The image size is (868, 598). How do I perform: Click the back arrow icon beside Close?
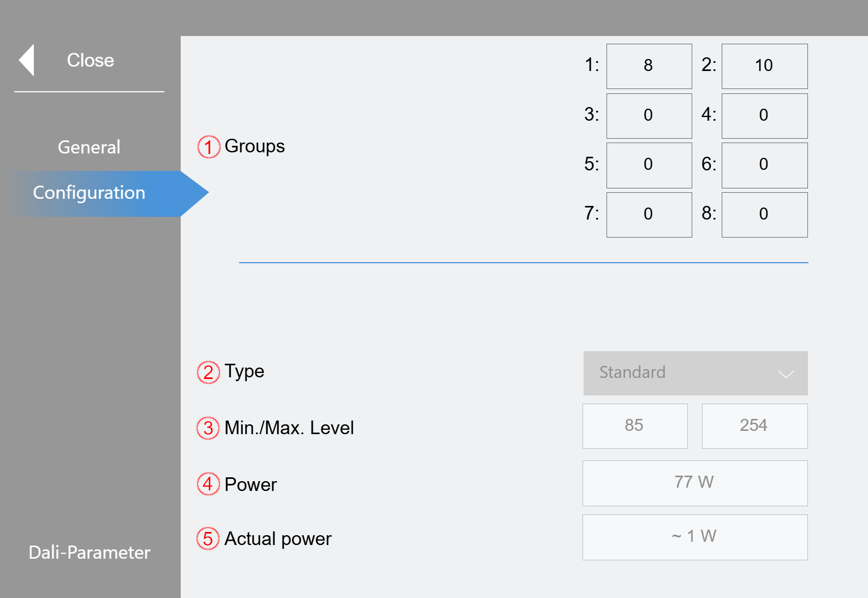(26, 60)
